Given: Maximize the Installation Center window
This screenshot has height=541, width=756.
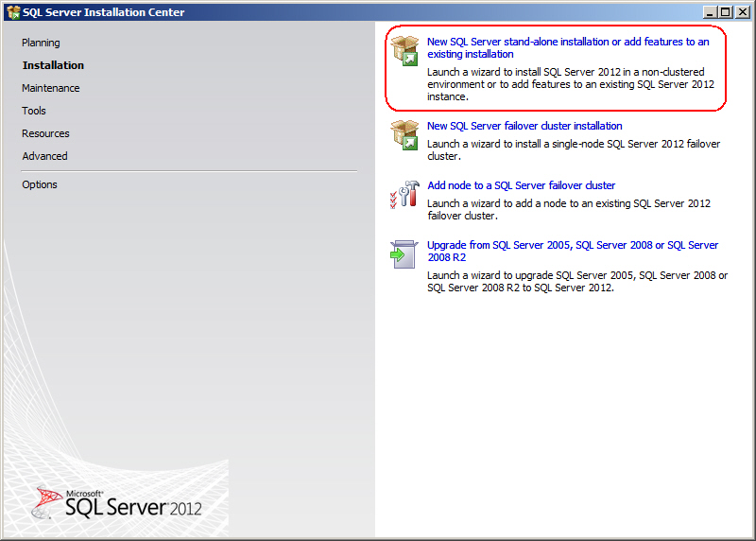Looking at the screenshot, I should pos(725,12).
